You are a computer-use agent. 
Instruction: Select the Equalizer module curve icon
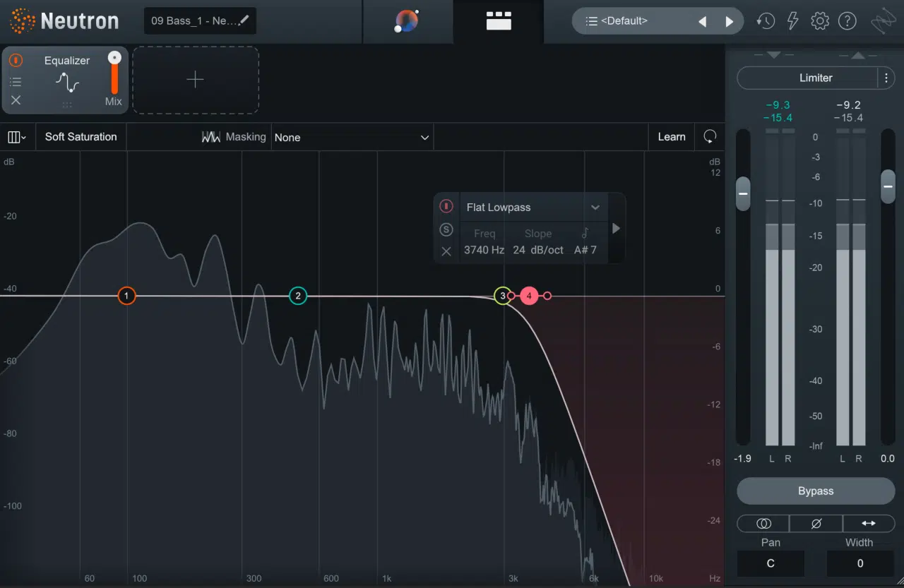coord(67,83)
